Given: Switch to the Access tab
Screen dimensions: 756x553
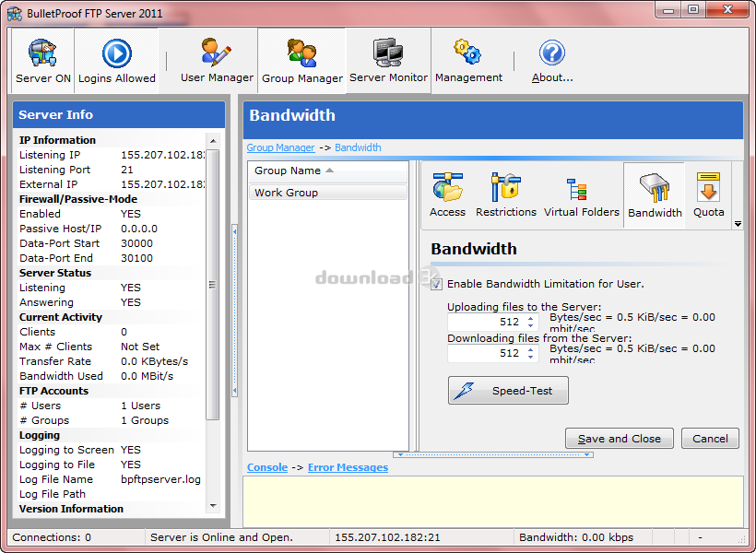Looking at the screenshot, I should coord(447,195).
